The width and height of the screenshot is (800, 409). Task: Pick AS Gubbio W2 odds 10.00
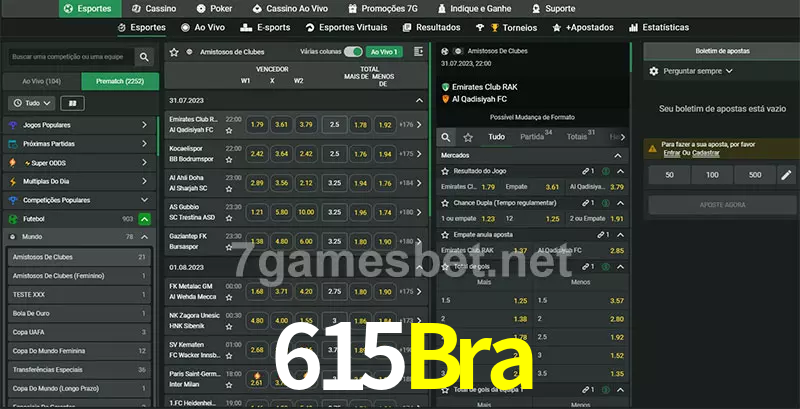pos(306,212)
